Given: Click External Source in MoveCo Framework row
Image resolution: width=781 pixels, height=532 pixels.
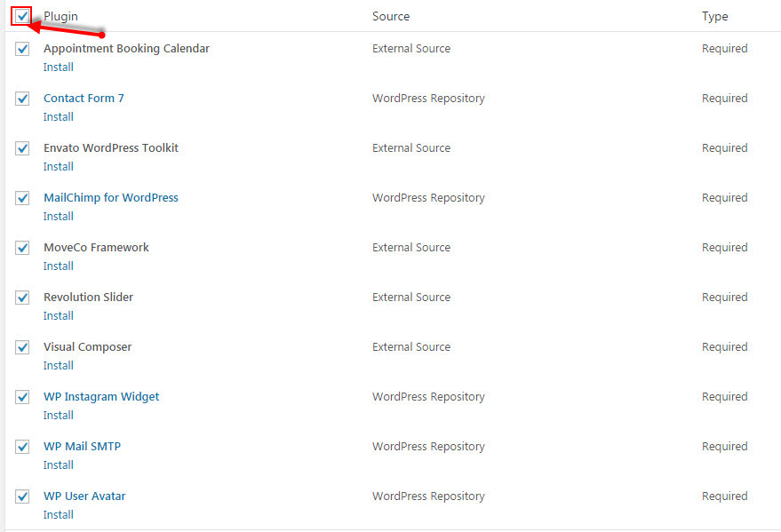Looking at the screenshot, I should pos(411,247).
